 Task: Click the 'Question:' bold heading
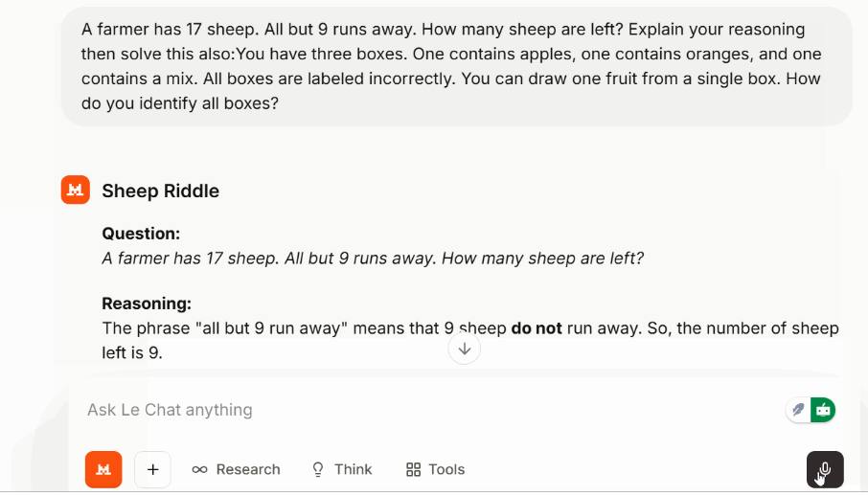click(x=141, y=233)
